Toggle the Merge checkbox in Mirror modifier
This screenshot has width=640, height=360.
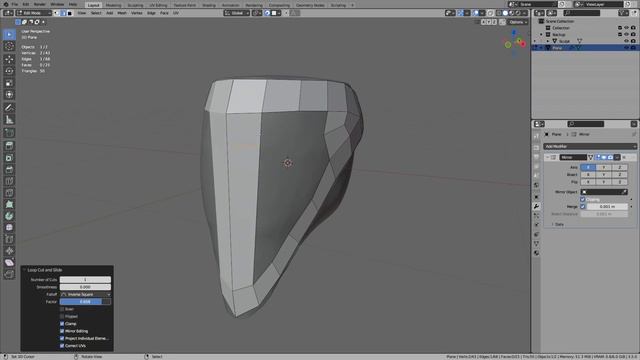[x=583, y=207]
